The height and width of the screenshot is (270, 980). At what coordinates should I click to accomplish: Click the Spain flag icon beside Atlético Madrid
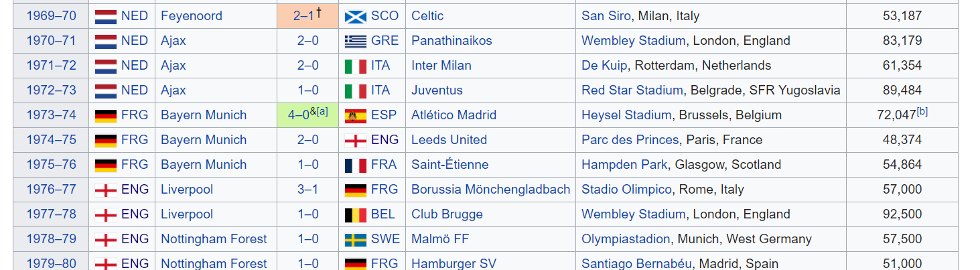click(355, 116)
